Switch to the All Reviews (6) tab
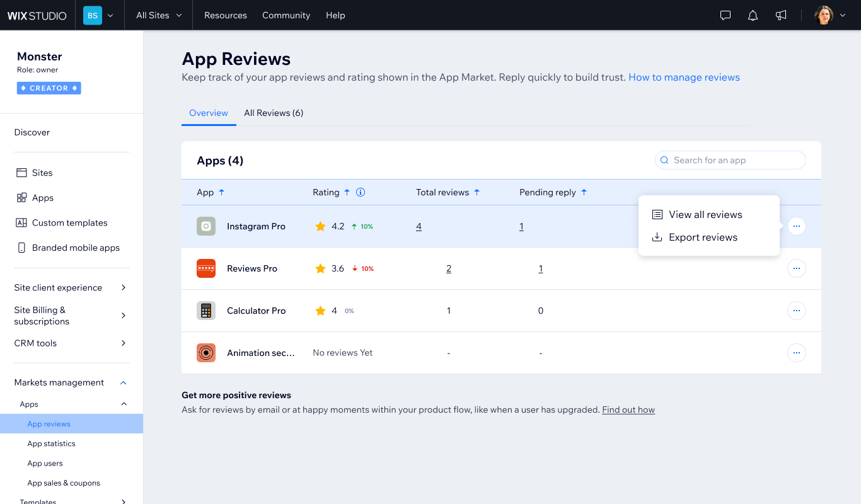Image resolution: width=861 pixels, height=504 pixels. click(274, 113)
